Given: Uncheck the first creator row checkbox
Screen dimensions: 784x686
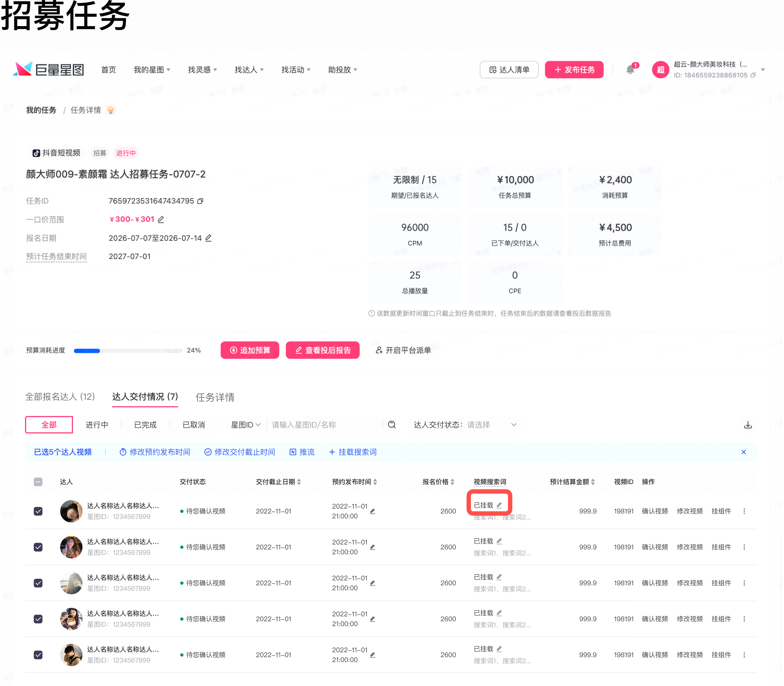Looking at the screenshot, I should pyautogui.click(x=38, y=511).
